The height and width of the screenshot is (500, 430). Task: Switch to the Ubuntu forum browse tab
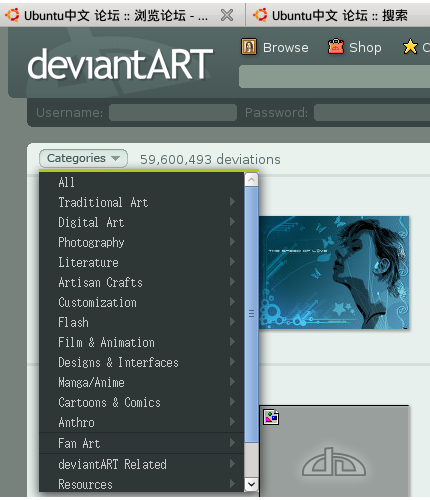(x=116, y=15)
